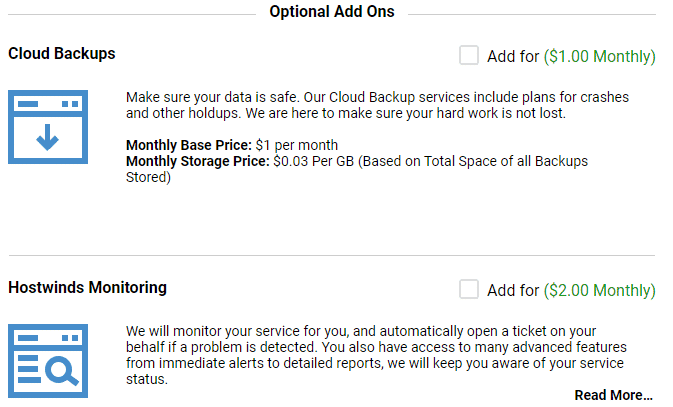The width and height of the screenshot is (673, 407).
Task: Click the Cloud Backups download-window icon
Action: click(48, 127)
